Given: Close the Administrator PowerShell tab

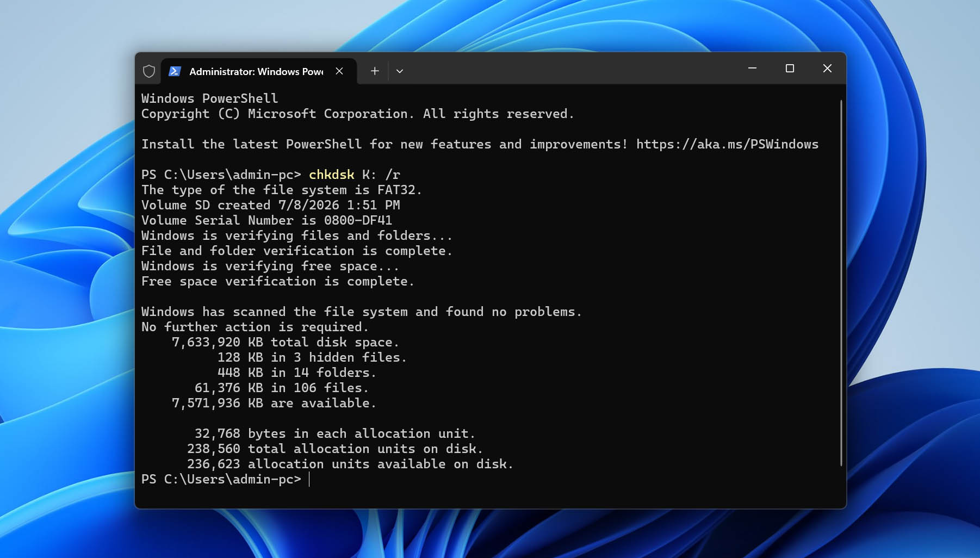Looking at the screenshot, I should click(x=339, y=71).
